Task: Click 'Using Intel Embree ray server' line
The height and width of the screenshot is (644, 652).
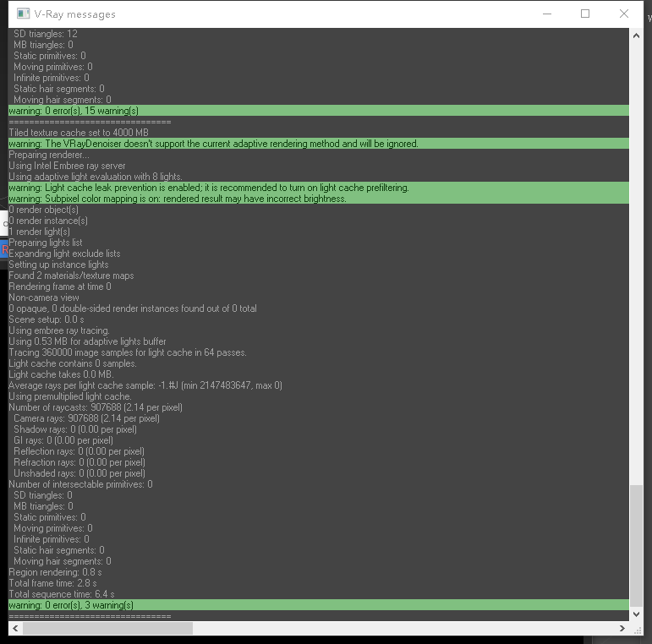Action: pyautogui.click(x=67, y=166)
